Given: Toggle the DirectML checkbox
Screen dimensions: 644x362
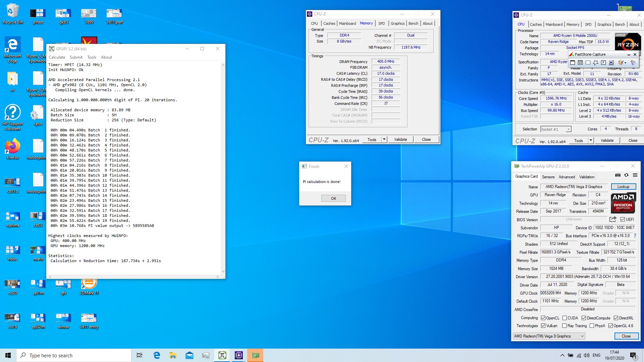Looking at the screenshot, I should 616,318.
